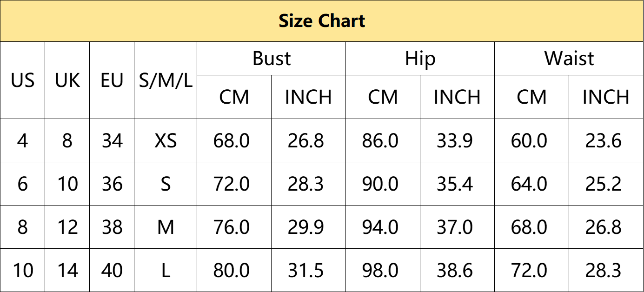
Task: Select the size L cell
Action: point(166,270)
